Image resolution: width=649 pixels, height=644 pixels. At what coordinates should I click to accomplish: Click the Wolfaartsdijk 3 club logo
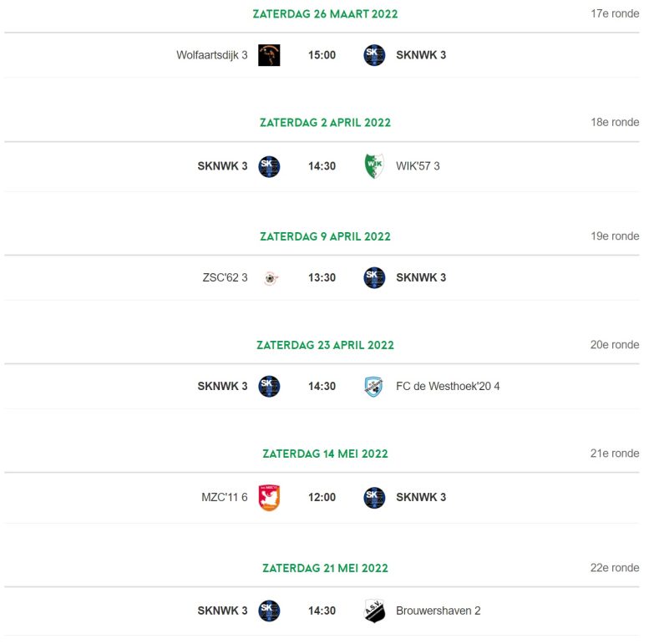pos(269,55)
